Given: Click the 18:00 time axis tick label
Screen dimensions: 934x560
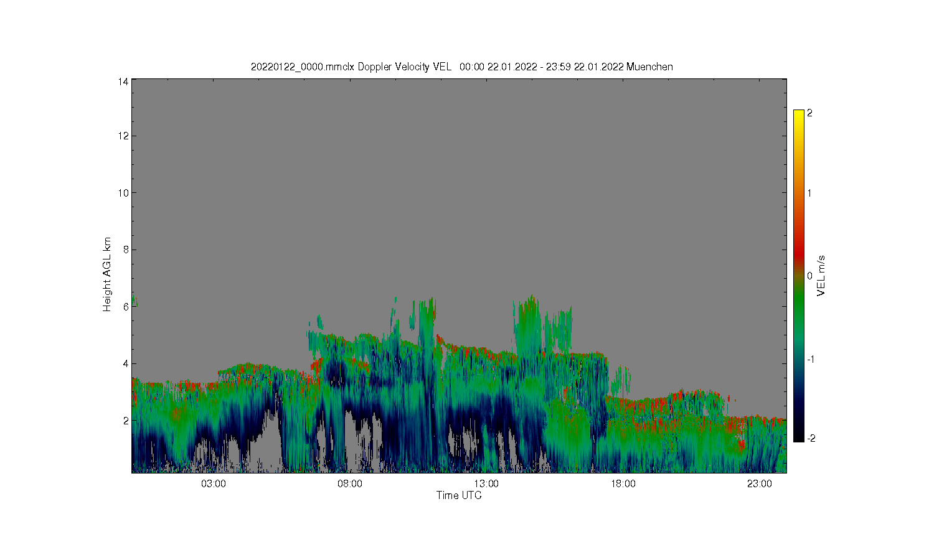Looking at the screenshot, I should (623, 484).
